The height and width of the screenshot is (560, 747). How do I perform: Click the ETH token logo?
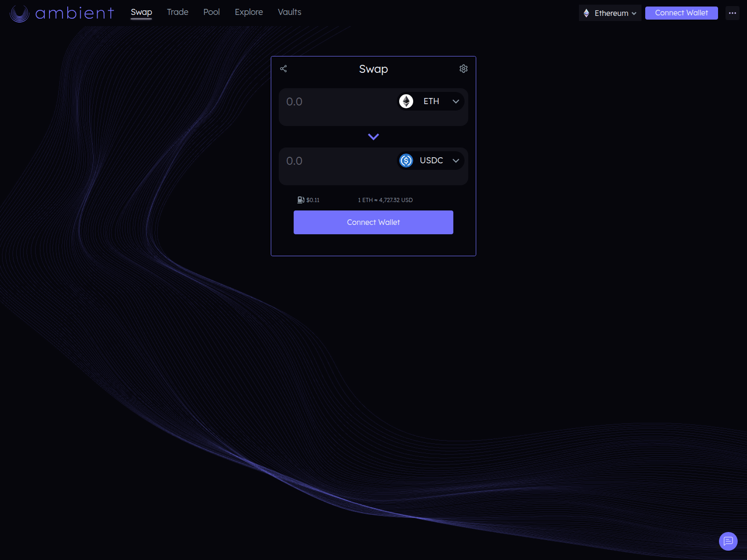(x=406, y=101)
